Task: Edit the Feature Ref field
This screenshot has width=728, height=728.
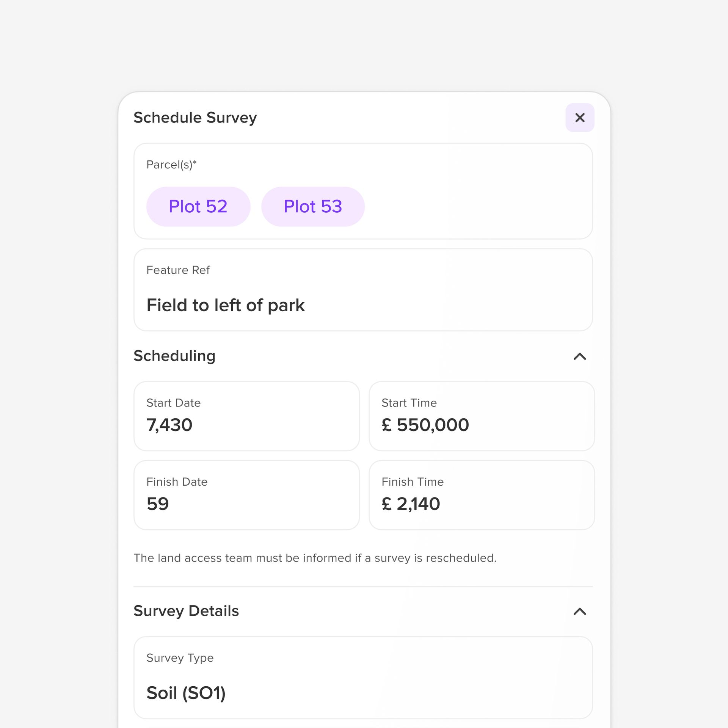Action: coord(363,290)
